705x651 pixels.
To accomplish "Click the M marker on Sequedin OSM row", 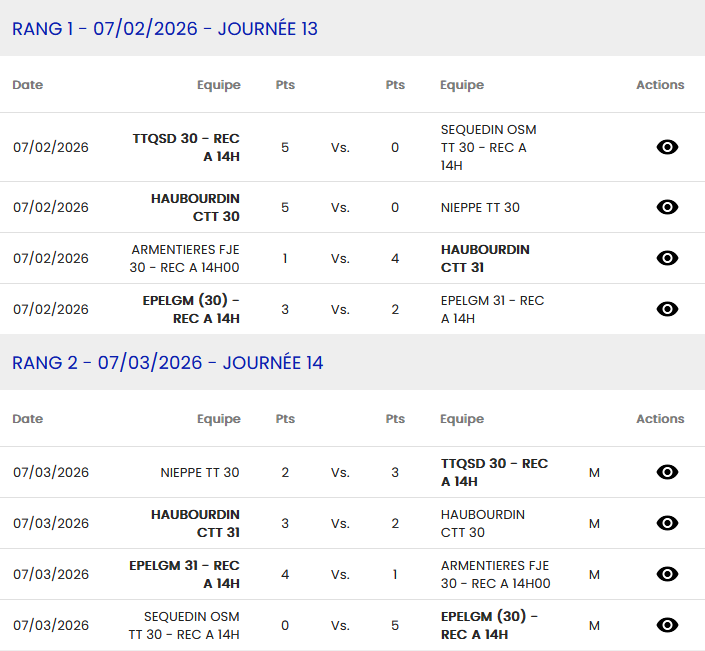I will pos(594,625).
